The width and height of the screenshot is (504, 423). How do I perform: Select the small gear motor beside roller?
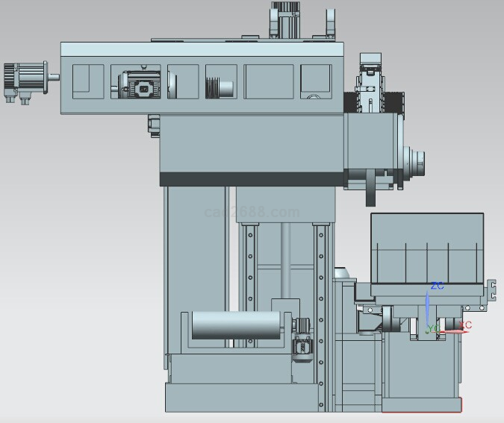point(304,348)
